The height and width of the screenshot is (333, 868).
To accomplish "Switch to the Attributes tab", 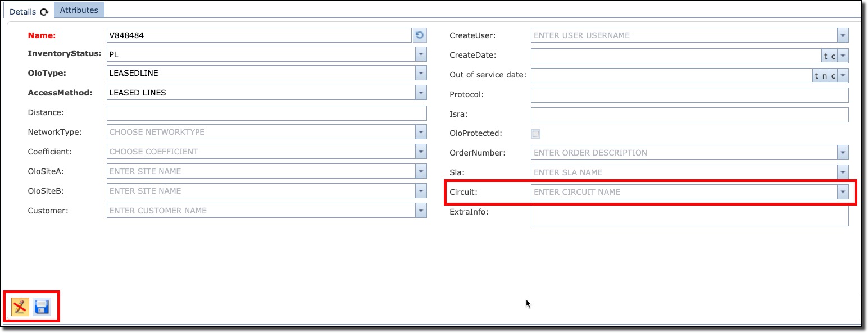I will tap(79, 10).
